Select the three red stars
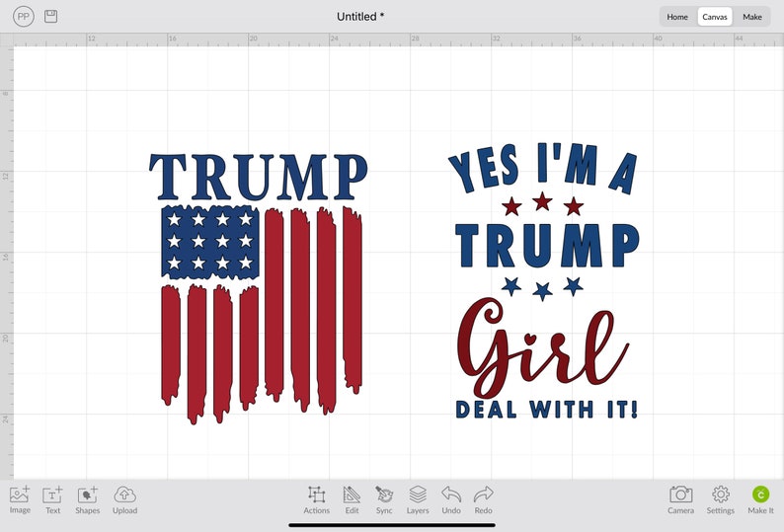This screenshot has width=784, height=532. [x=542, y=204]
